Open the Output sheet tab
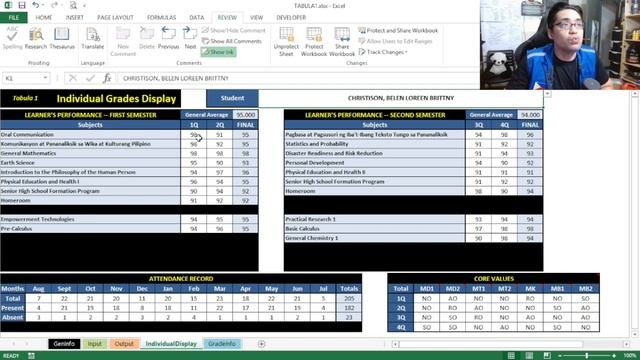 tap(124, 344)
